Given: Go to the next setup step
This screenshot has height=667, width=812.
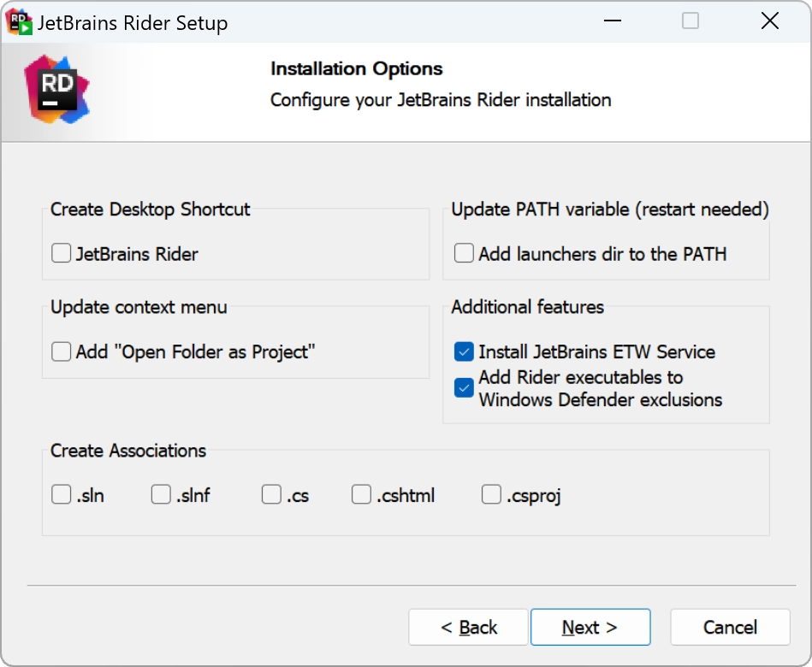Looking at the screenshot, I should pos(590,627).
